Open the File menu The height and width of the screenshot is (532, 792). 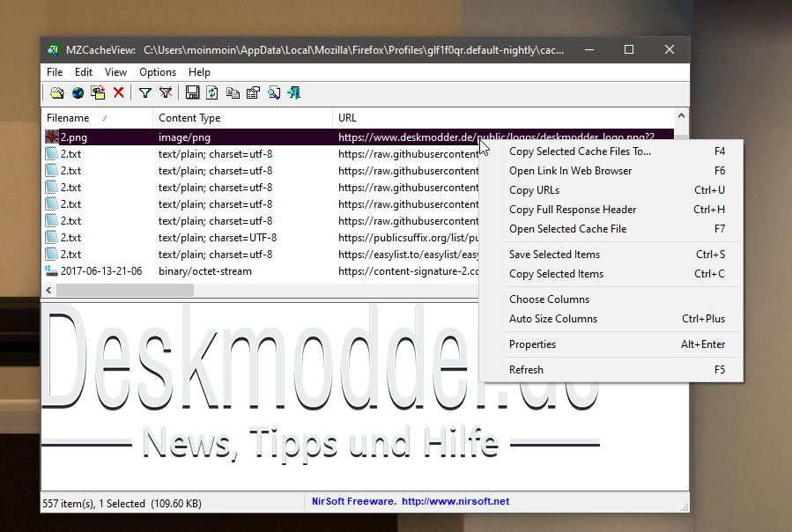[55, 72]
